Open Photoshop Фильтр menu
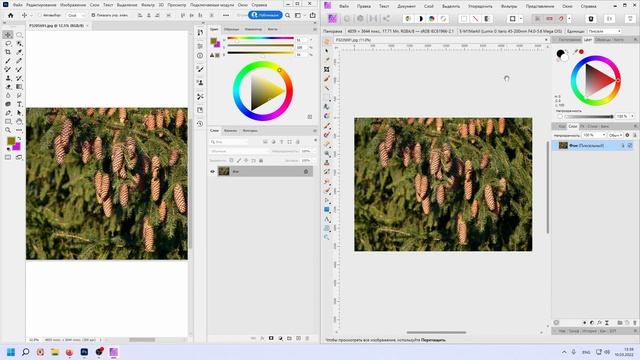The width and height of the screenshot is (640, 360). [x=148, y=5]
